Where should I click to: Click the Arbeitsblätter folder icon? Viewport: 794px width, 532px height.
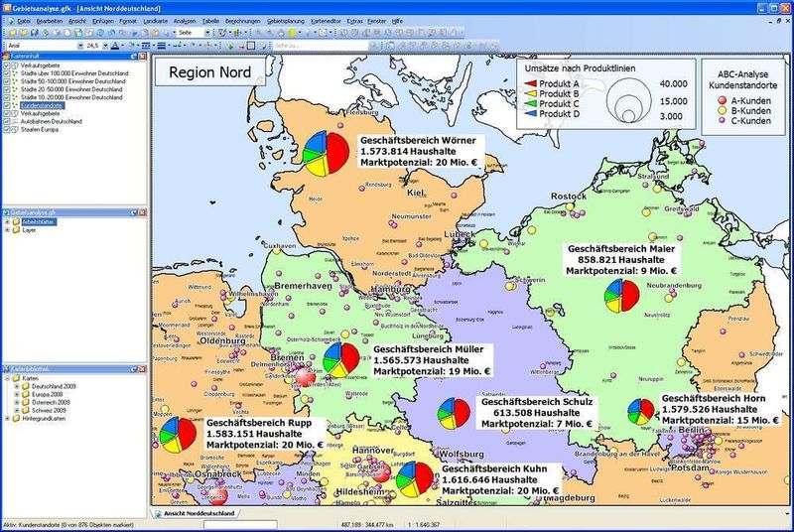16,221
